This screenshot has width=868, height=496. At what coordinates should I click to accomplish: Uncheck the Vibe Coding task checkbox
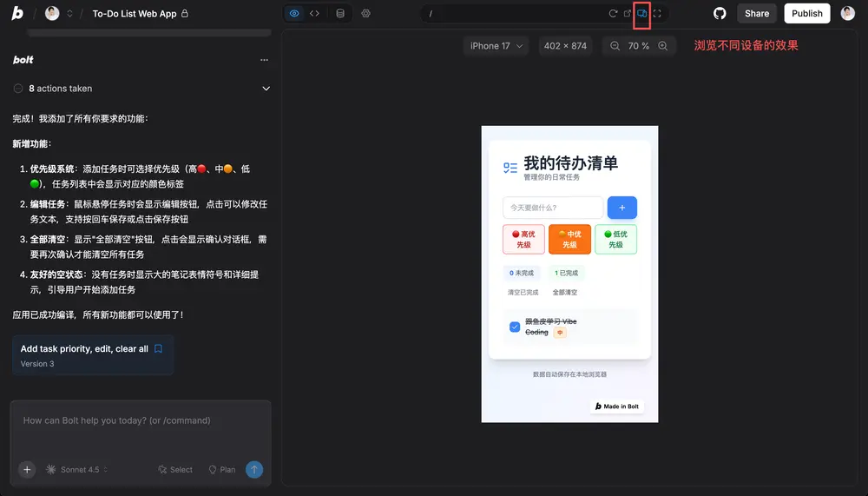514,327
